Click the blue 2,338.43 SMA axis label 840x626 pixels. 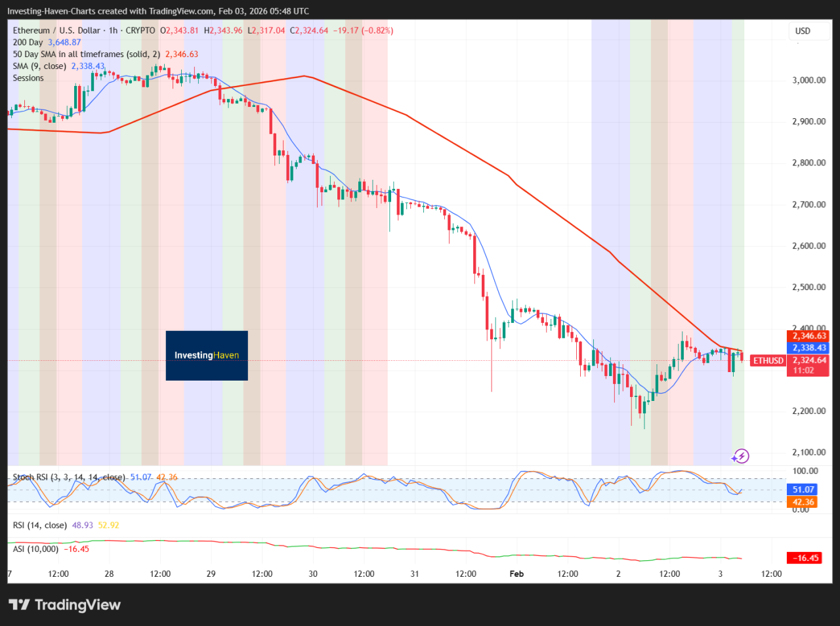(x=808, y=348)
